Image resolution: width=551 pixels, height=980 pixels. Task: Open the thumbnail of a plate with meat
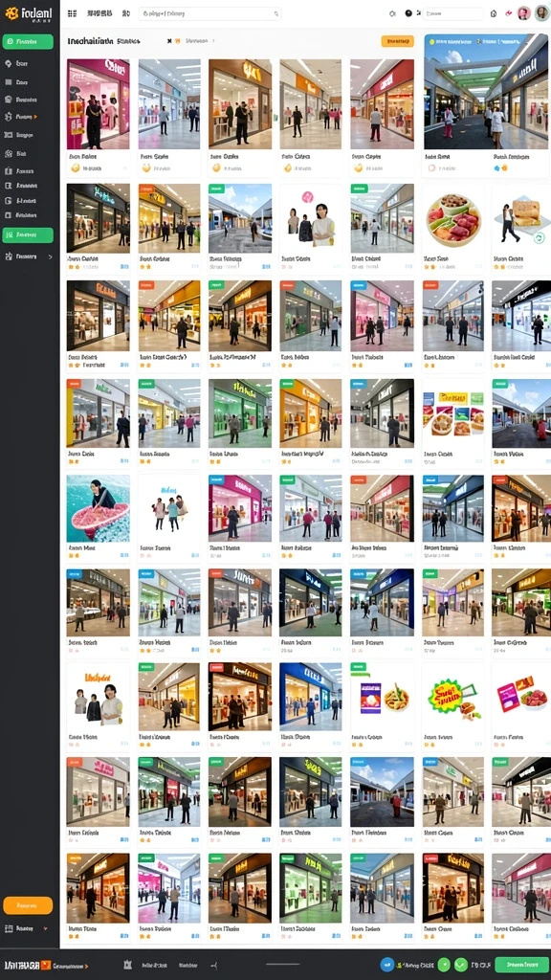453,218
